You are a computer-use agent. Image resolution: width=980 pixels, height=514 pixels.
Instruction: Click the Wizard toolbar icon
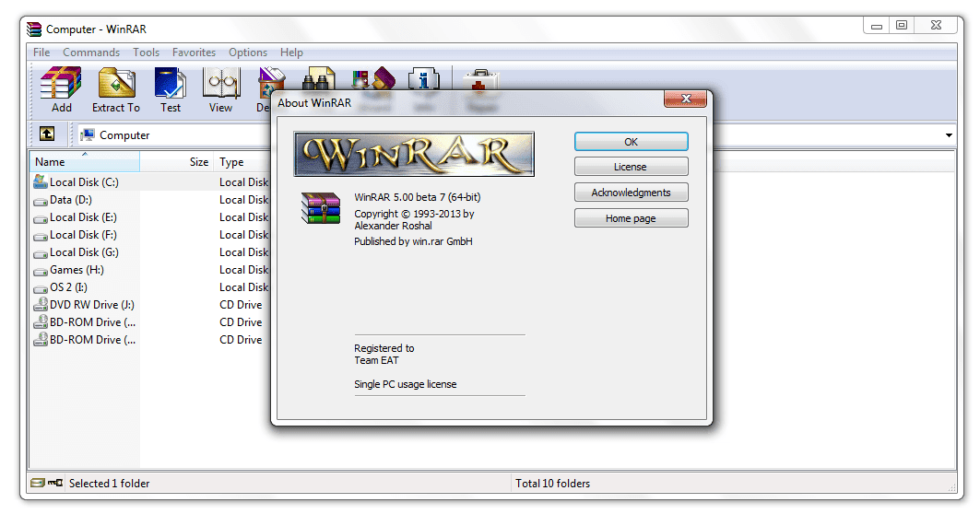click(373, 78)
